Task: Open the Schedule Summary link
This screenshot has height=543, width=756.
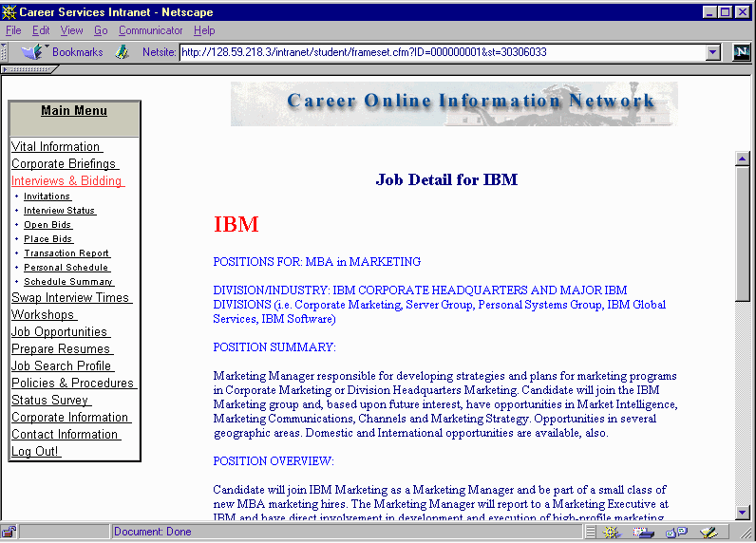Action: tap(68, 281)
